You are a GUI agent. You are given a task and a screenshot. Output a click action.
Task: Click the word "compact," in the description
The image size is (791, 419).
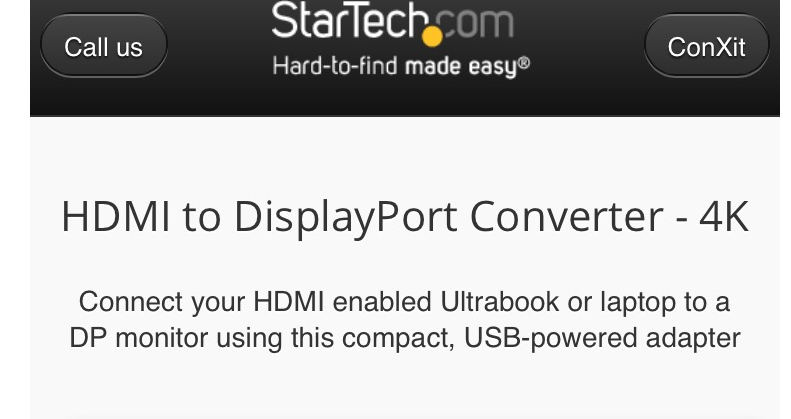pos(399,339)
